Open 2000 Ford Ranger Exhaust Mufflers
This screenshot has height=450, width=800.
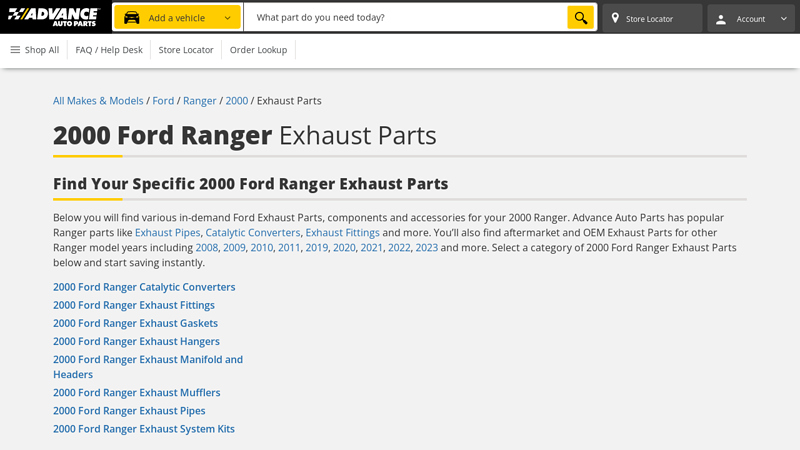137,393
